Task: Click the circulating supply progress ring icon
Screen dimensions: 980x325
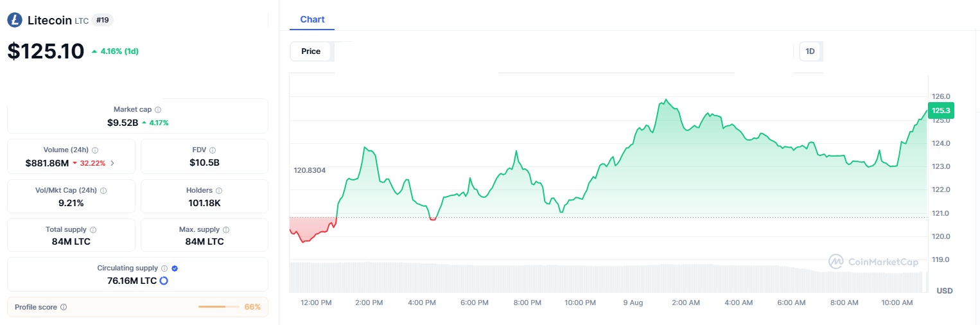Action: 164,281
